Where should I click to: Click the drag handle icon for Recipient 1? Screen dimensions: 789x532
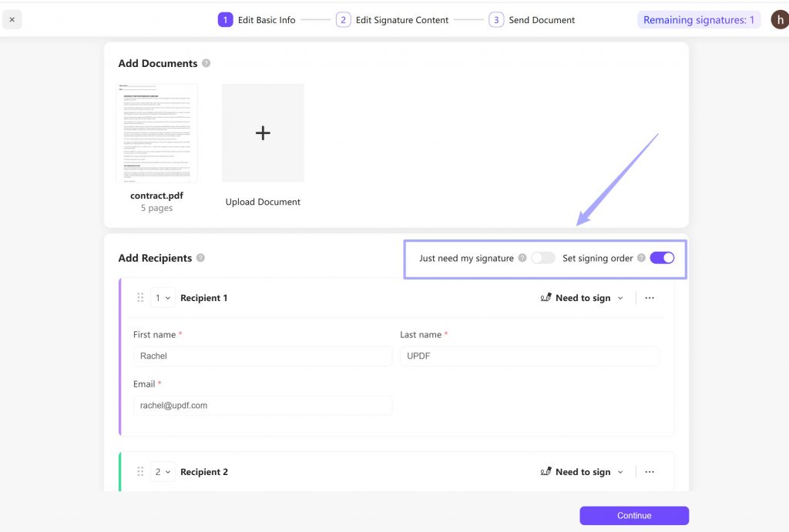point(141,297)
